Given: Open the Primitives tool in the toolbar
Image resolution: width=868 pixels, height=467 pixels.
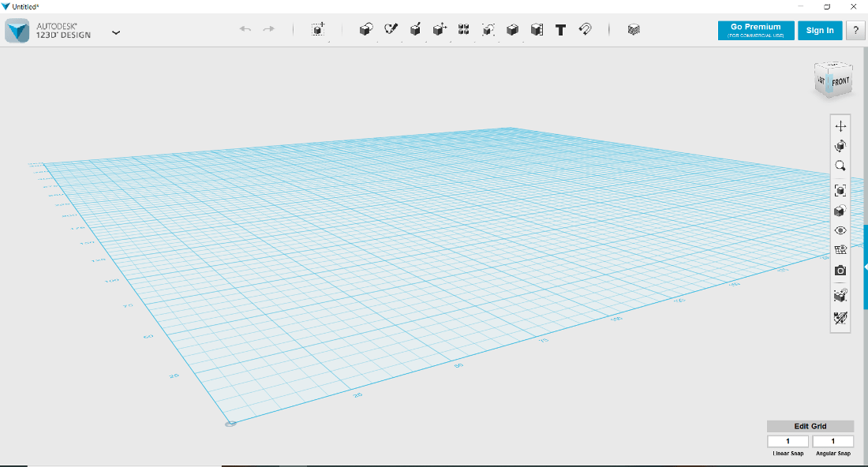Looking at the screenshot, I should click(365, 30).
